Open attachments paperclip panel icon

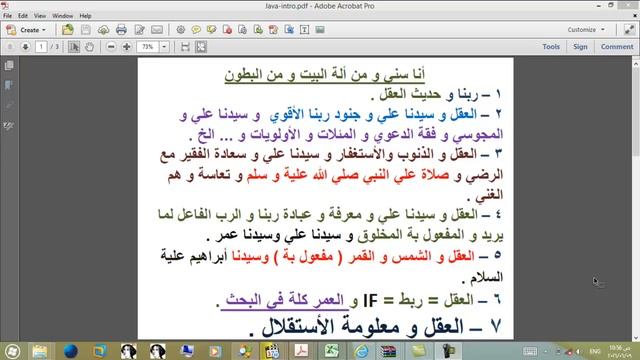point(9,105)
